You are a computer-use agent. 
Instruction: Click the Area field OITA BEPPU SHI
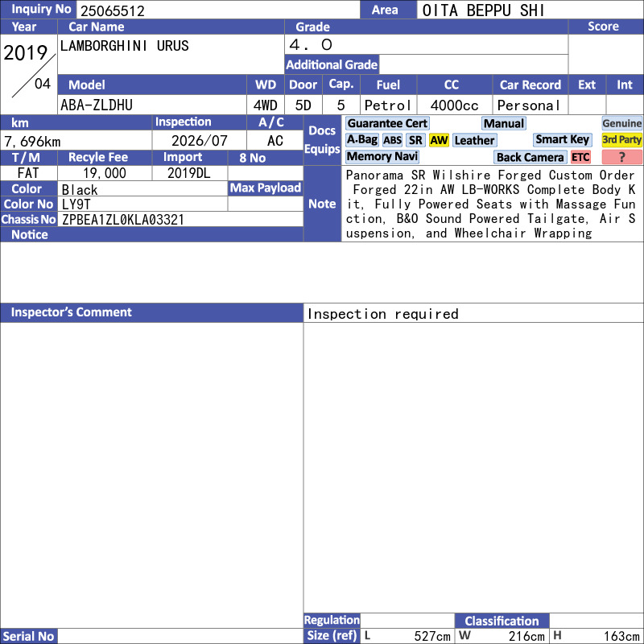click(484, 10)
